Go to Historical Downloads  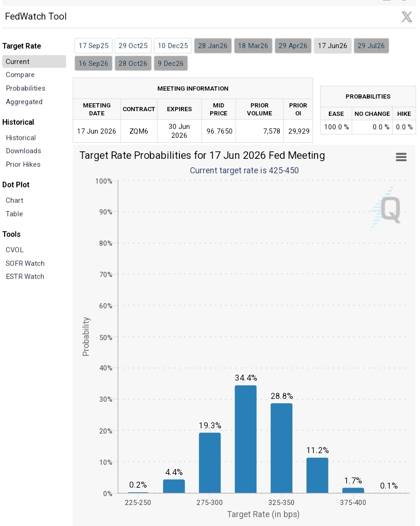coord(23,151)
